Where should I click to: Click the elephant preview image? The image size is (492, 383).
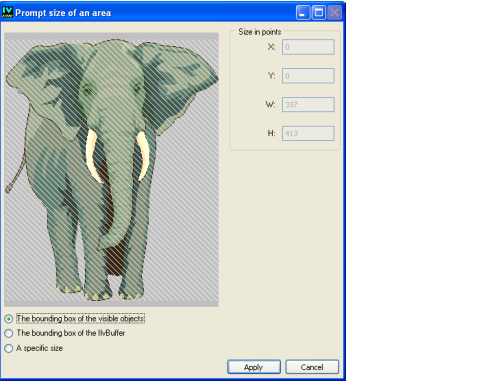pyautogui.click(x=111, y=170)
